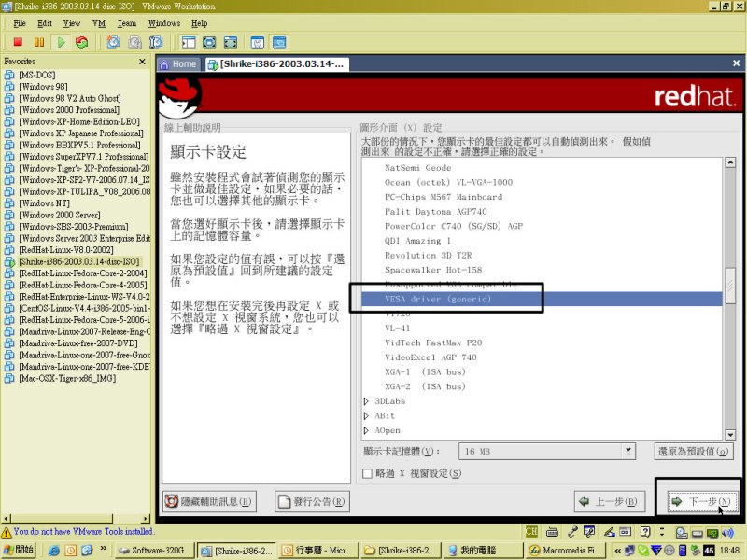The height and width of the screenshot is (560, 747).
Task: Go back with the 上一步 button
Action: [x=610, y=501]
